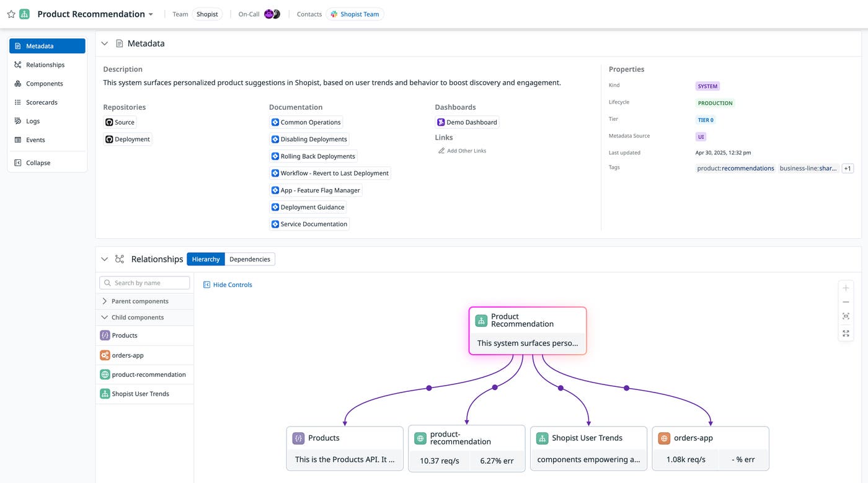Open Scorecards in the left sidebar
Screen dimensions: 868x483
[x=42, y=102]
